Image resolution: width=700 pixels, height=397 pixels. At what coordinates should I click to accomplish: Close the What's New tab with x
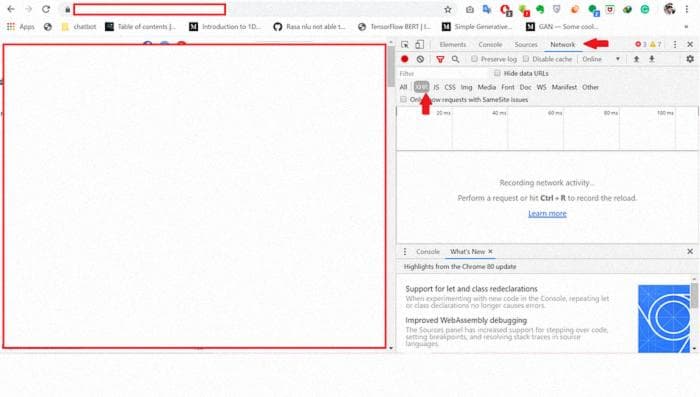pos(490,251)
